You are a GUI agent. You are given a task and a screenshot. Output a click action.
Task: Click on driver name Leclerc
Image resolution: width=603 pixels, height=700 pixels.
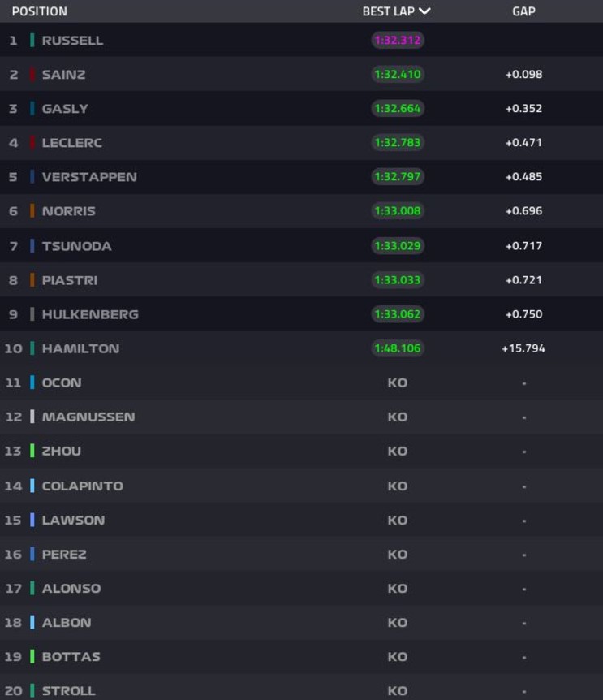[71, 143]
